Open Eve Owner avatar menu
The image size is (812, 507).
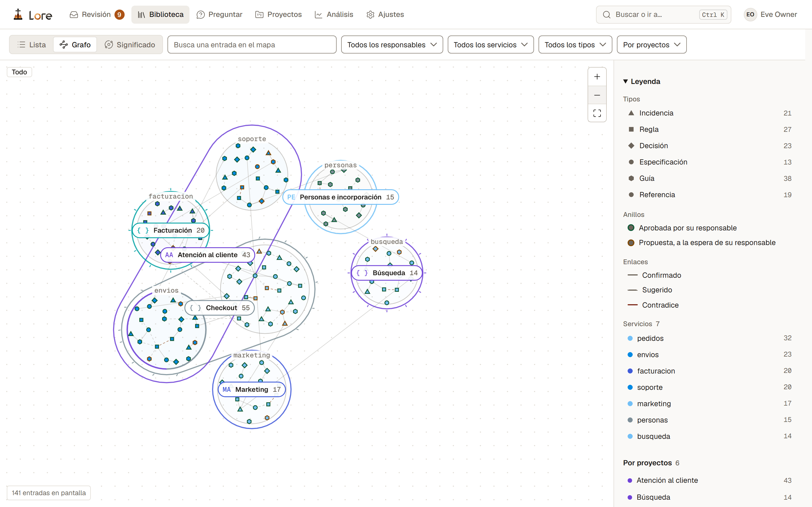pyautogui.click(x=770, y=14)
